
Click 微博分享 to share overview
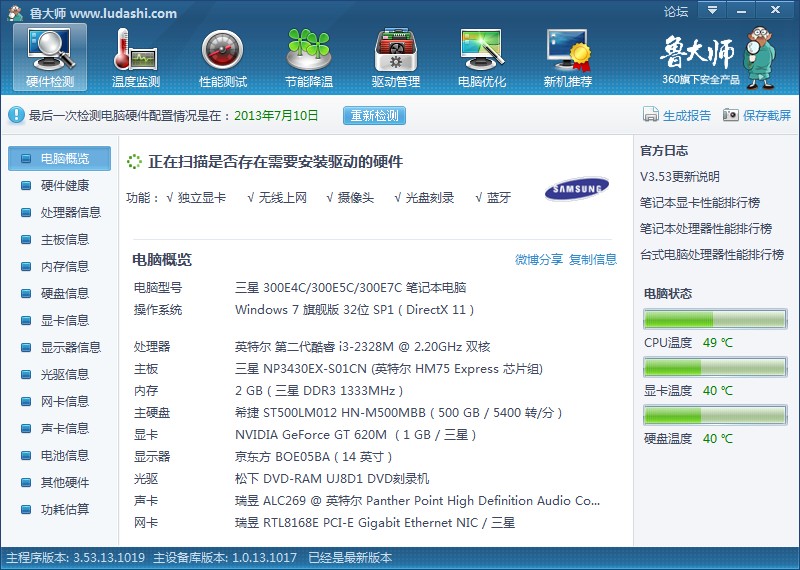pyautogui.click(x=539, y=259)
